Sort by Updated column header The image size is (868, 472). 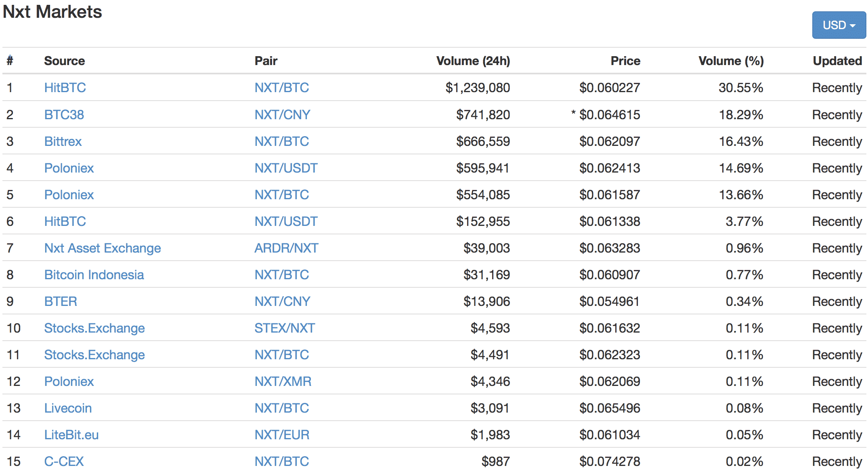837,61
